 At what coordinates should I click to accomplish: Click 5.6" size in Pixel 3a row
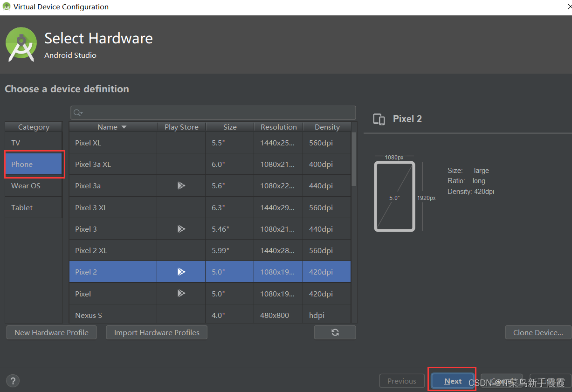pyautogui.click(x=230, y=186)
